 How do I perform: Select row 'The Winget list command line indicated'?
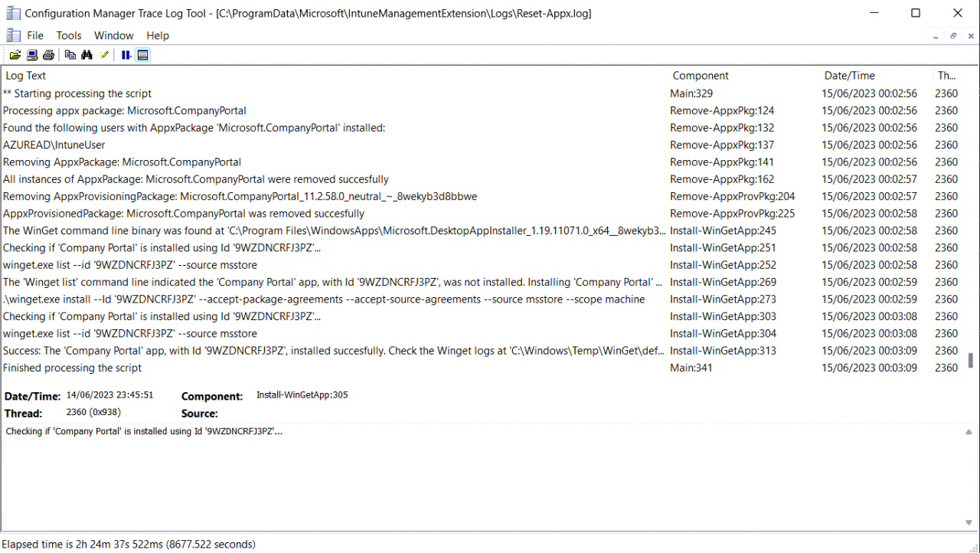click(482, 282)
